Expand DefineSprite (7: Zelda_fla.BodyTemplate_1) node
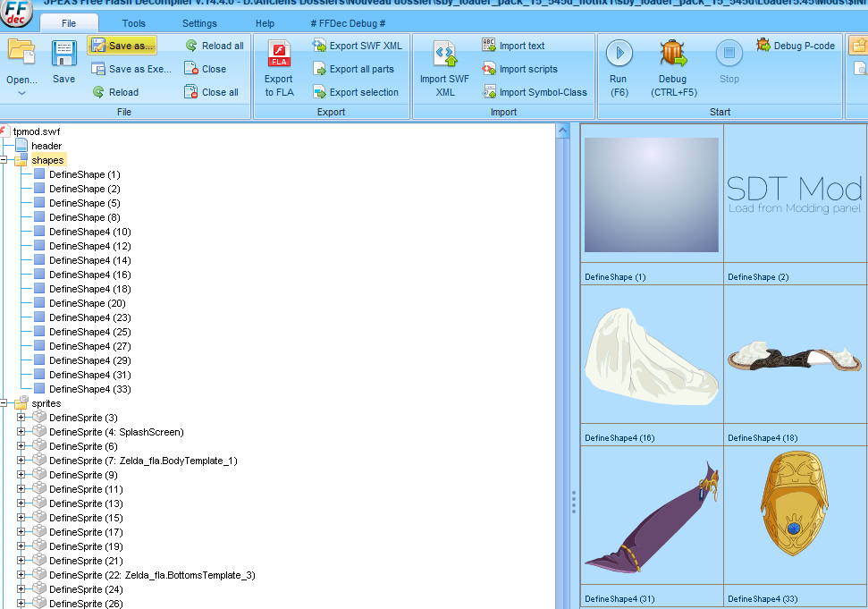 coord(21,461)
